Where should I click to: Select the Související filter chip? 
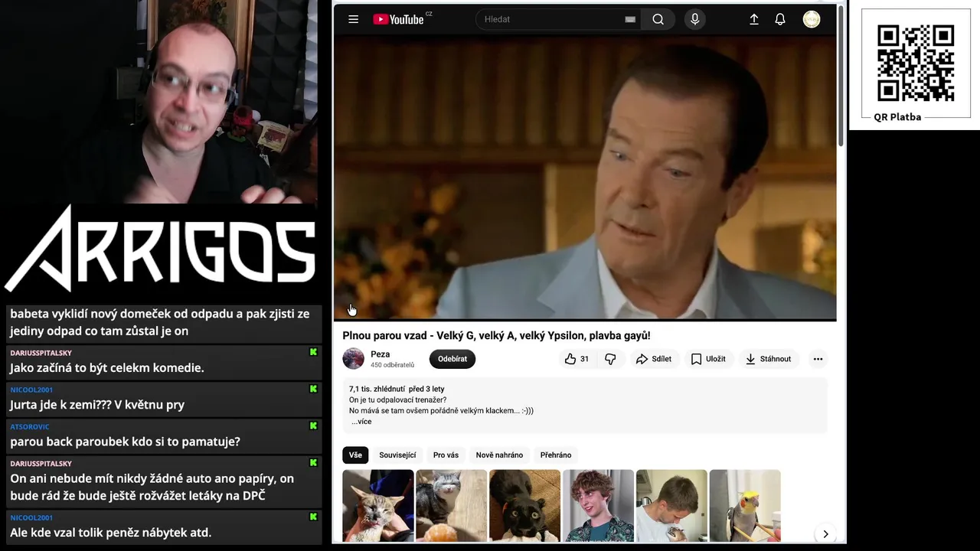397,455
